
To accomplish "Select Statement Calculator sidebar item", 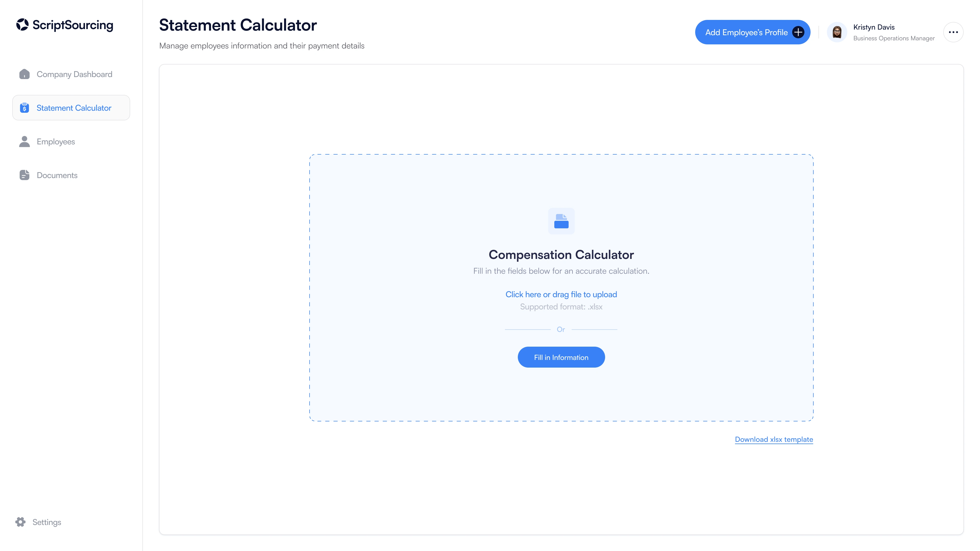I will click(x=71, y=108).
